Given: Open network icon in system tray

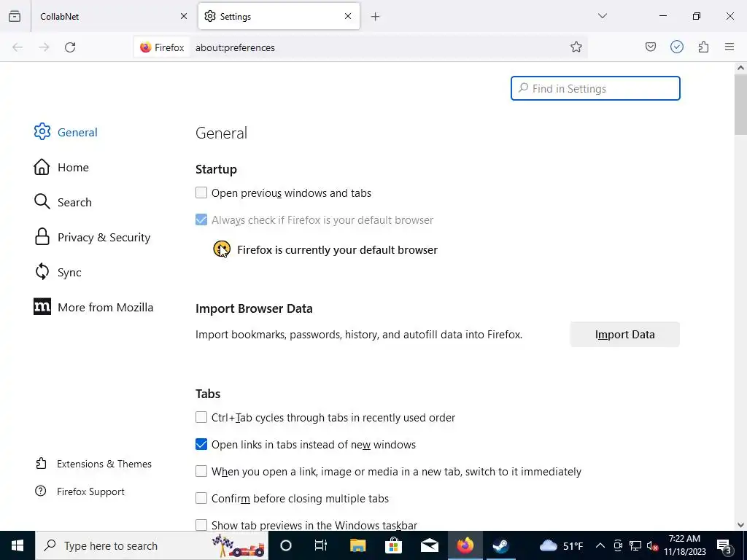Looking at the screenshot, I should pos(635,545).
